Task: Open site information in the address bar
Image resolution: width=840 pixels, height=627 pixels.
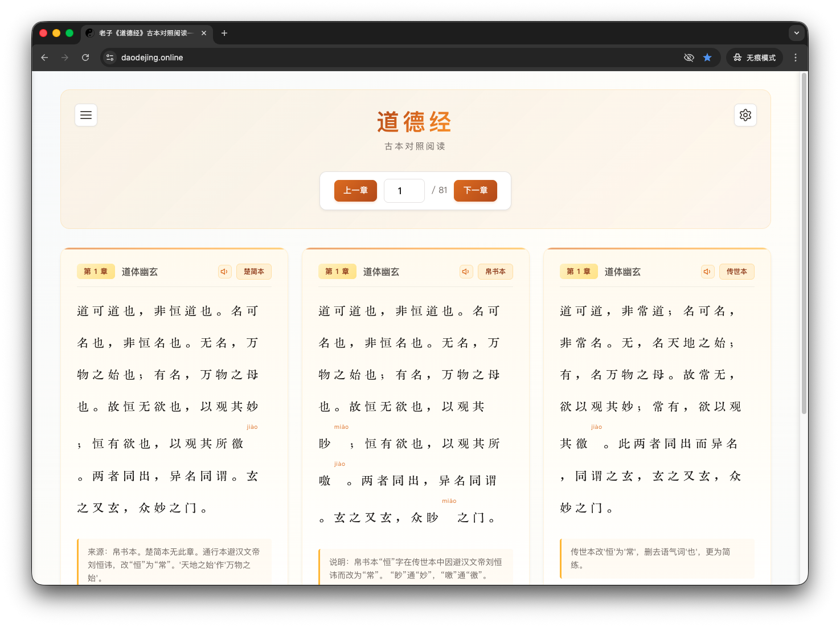Action: point(109,58)
